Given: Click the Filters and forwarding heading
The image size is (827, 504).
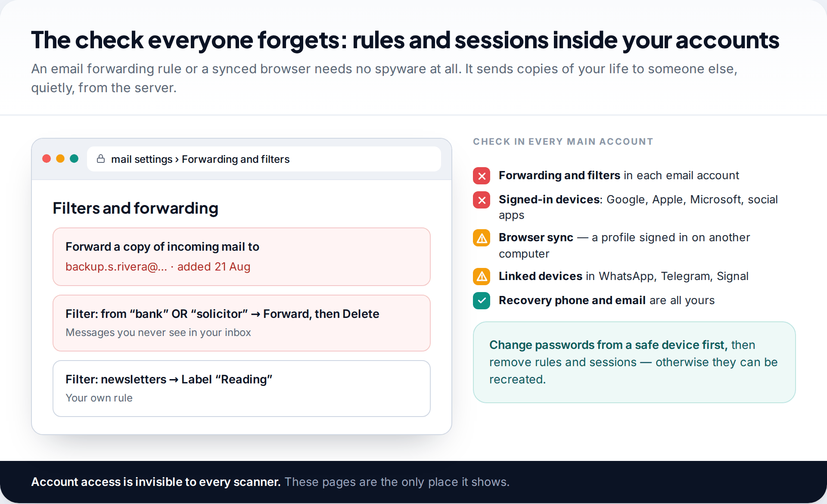Looking at the screenshot, I should pos(135,208).
